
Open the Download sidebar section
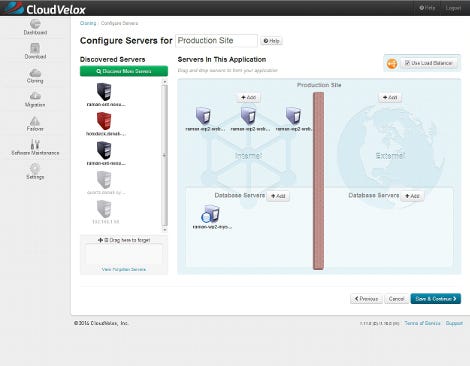tap(35, 51)
